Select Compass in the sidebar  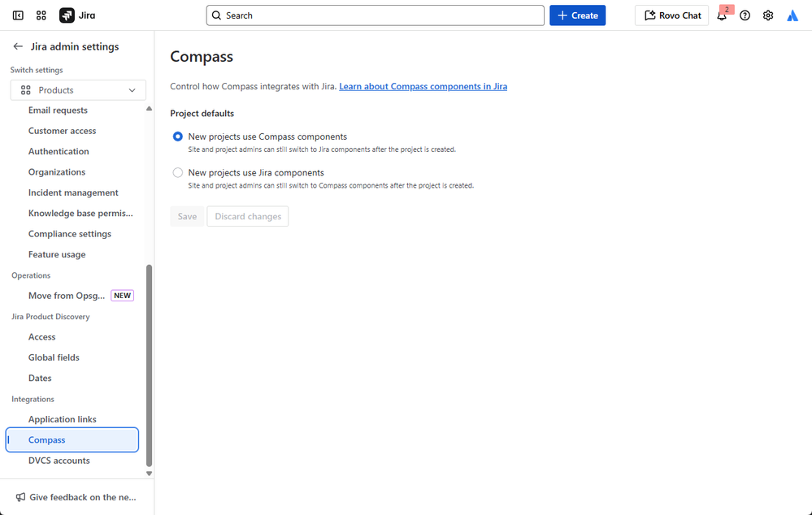pyautogui.click(x=72, y=440)
